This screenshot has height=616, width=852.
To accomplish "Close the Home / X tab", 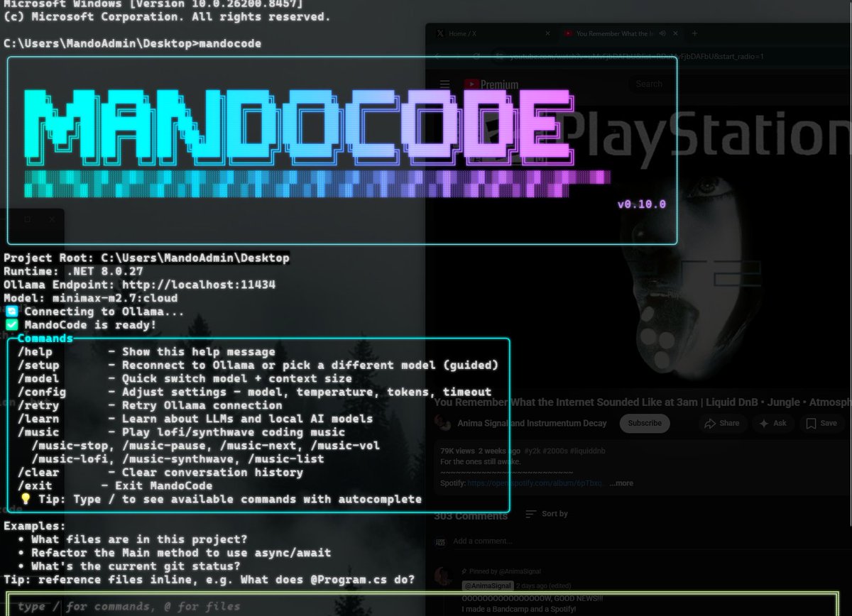I will click(x=547, y=33).
